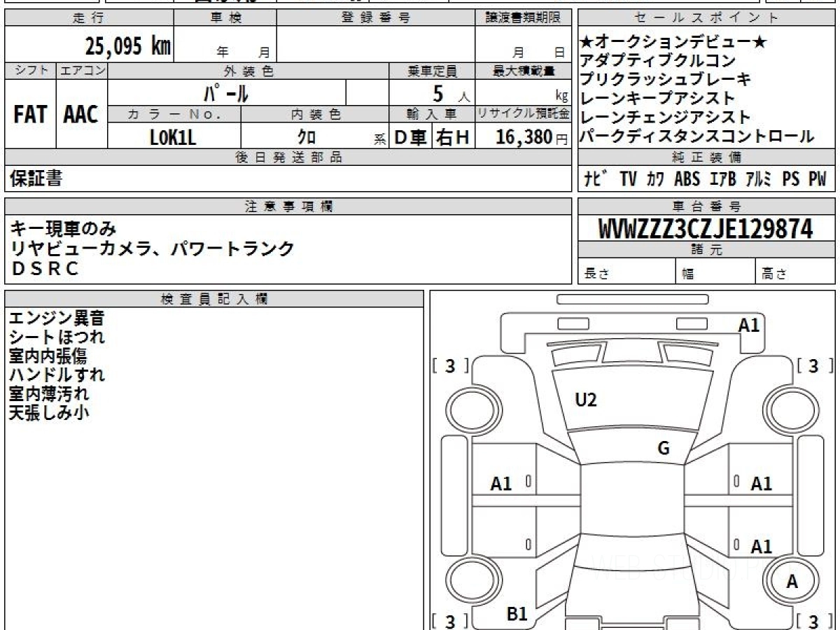Select the 後日発送部品 header
Screen dimensions: 840x630
[288, 157]
